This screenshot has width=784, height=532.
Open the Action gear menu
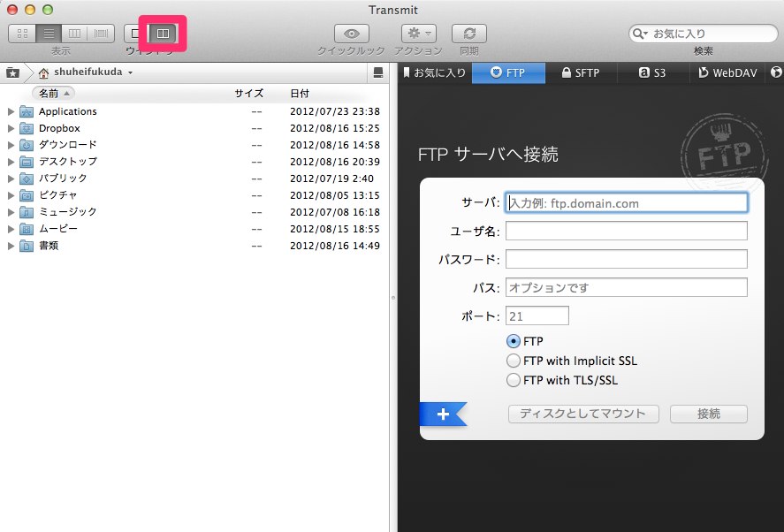(418, 34)
